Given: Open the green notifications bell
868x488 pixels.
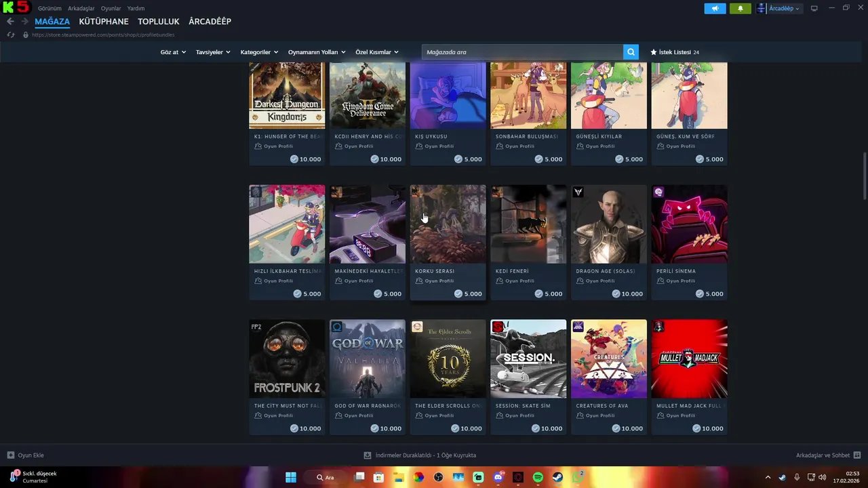Looking at the screenshot, I should pyautogui.click(x=741, y=8).
